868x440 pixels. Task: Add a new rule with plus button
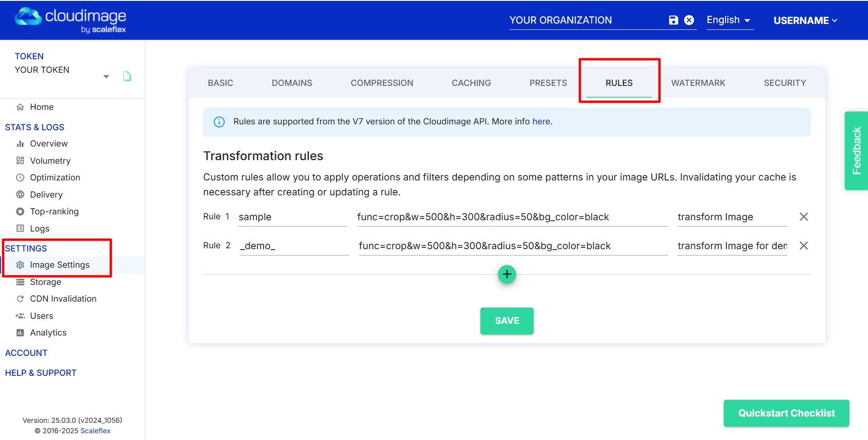(x=507, y=274)
